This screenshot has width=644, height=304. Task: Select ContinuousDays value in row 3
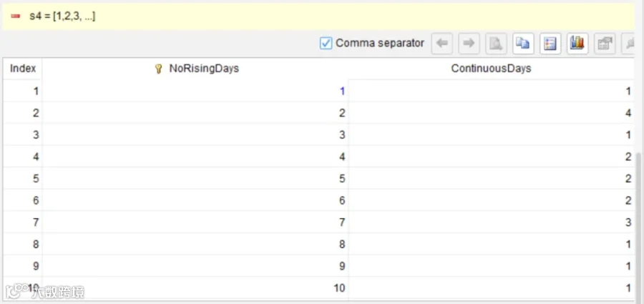coord(491,134)
